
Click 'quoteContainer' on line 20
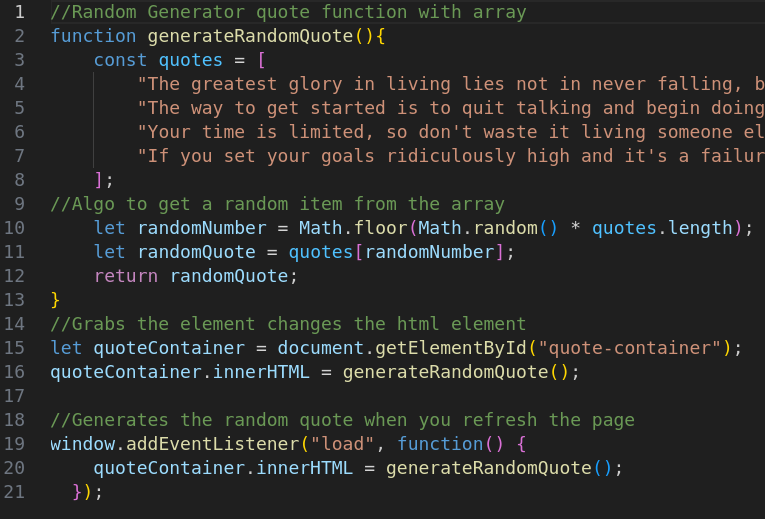[x=169, y=468]
